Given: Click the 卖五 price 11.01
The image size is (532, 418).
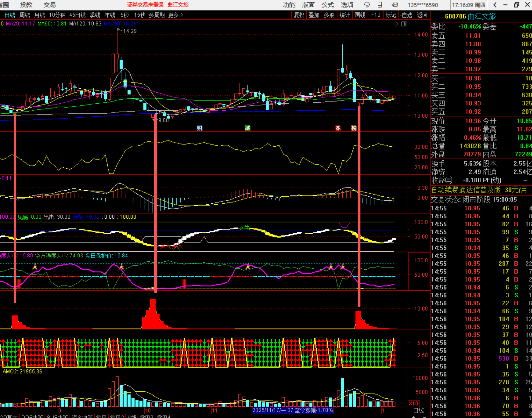Looking at the screenshot, I should tap(473, 36).
